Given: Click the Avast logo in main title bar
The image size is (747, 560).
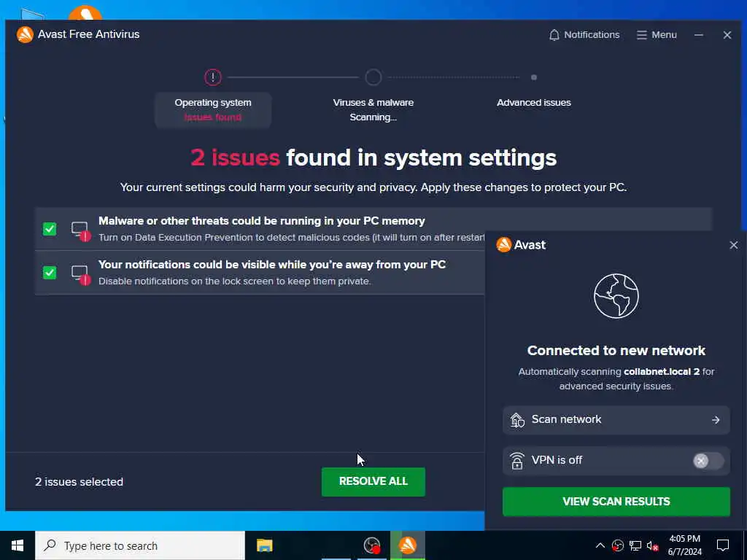Looking at the screenshot, I should (x=25, y=34).
